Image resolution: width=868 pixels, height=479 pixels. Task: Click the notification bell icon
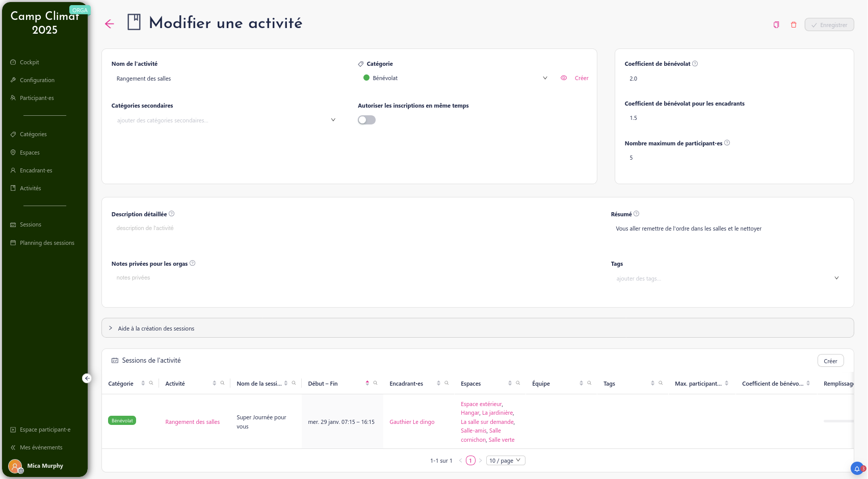coord(857,469)
